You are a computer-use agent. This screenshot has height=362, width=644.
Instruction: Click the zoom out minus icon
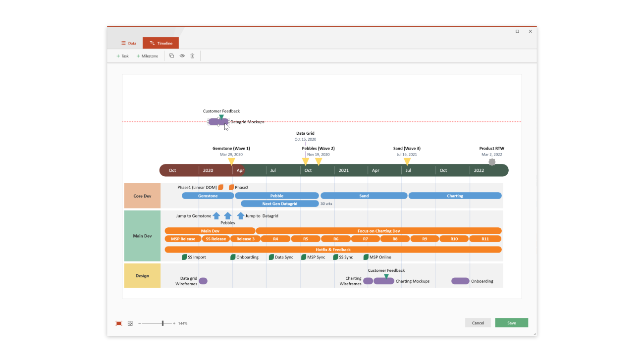[140, 323]
